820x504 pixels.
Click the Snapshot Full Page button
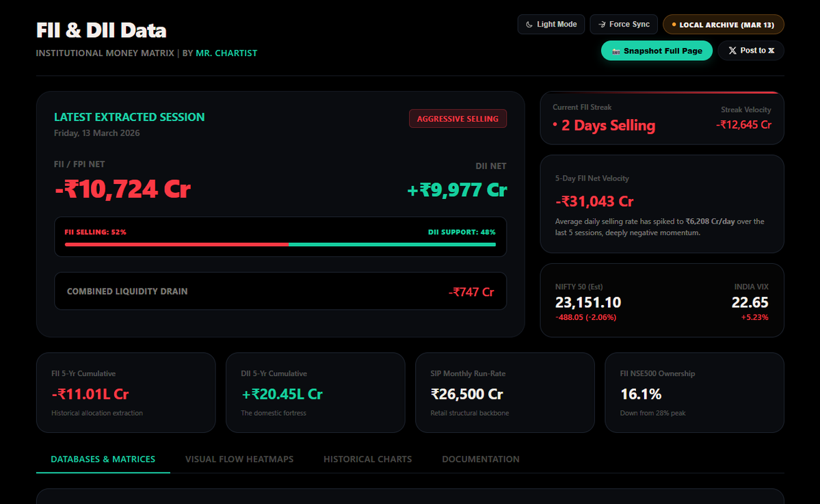click(657, 51)
